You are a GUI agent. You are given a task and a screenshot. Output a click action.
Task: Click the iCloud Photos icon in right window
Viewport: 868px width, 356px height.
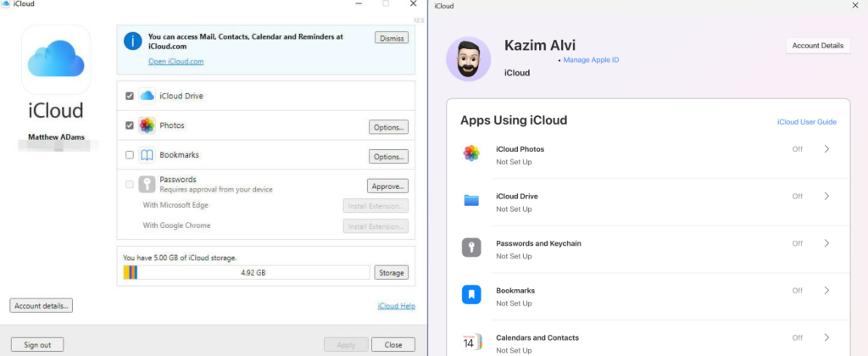(471, 153)
